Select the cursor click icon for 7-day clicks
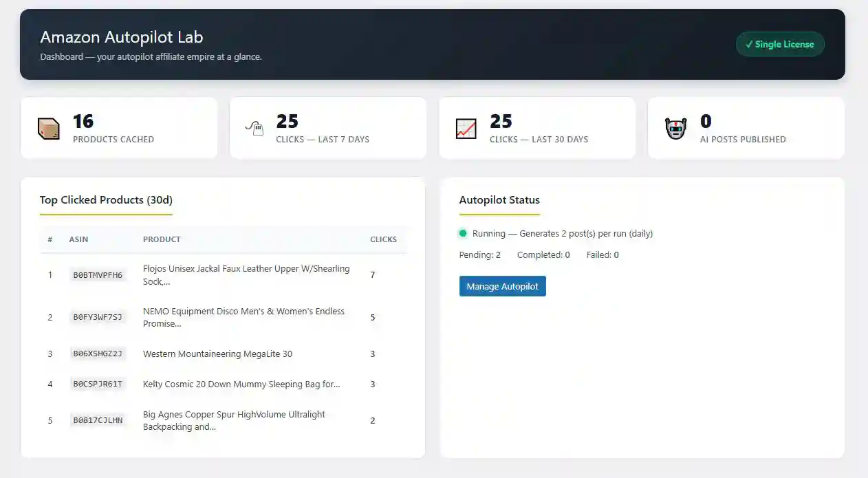This screenshot has width=868, height=478. click(x=255, y=128)
